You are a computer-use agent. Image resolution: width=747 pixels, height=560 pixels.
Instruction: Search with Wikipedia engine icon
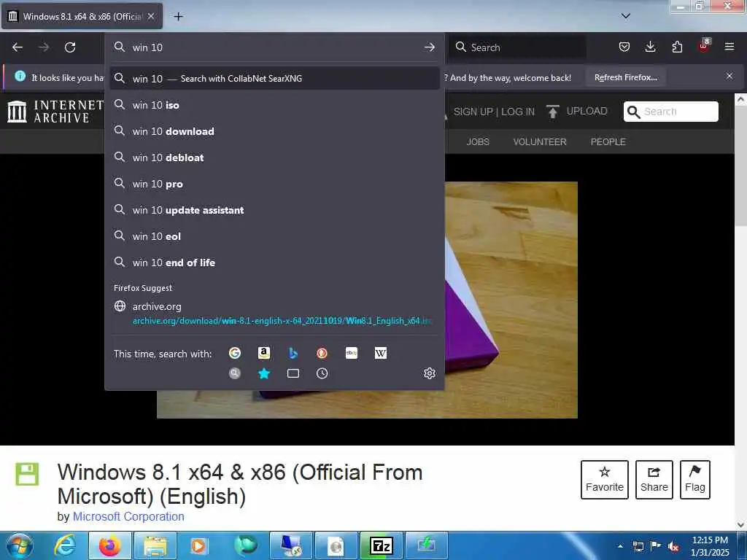pyautogui.click(x=381, y=353)
